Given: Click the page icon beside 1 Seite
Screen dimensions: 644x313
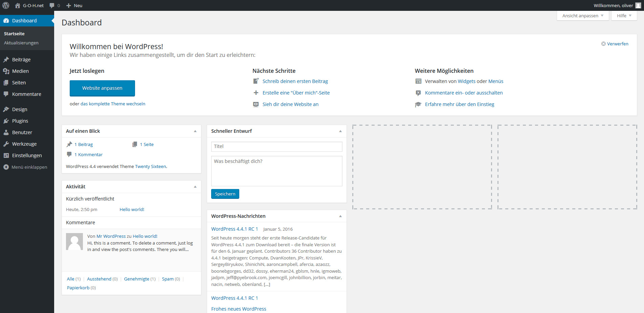Looking at the screenshot, I should [135, 144].
